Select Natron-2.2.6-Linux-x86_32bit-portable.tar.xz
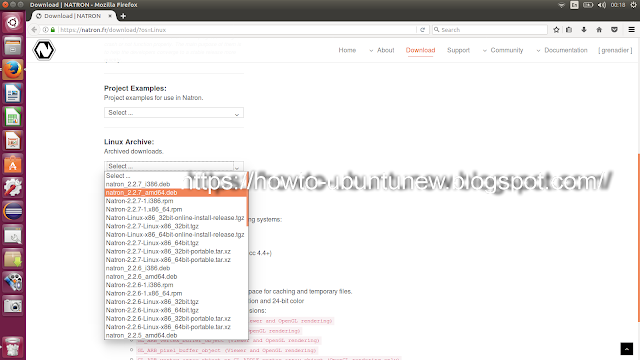Screen dimensions: 640x360 [176, 319]
